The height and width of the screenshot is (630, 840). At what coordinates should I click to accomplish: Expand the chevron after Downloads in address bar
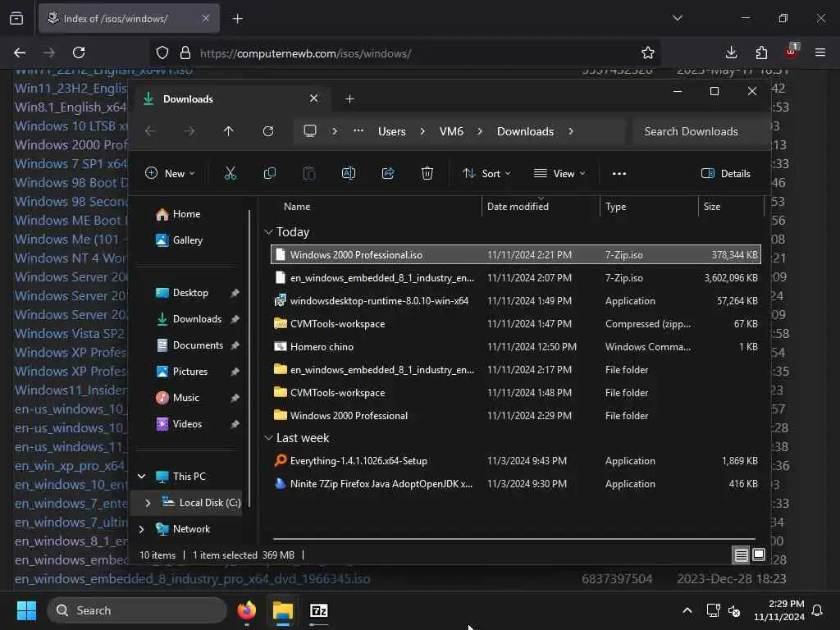(571, 131)
